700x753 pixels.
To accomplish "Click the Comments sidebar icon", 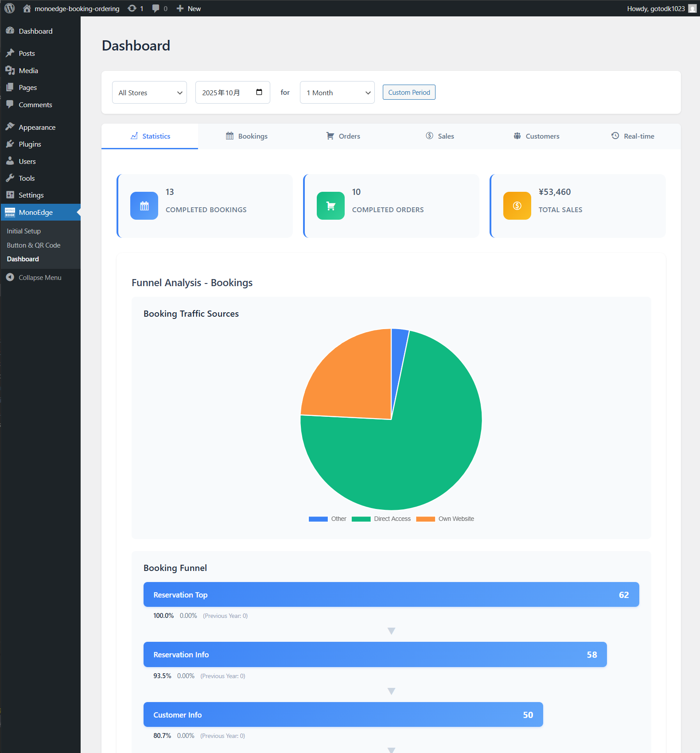I will tap(10, 105).
